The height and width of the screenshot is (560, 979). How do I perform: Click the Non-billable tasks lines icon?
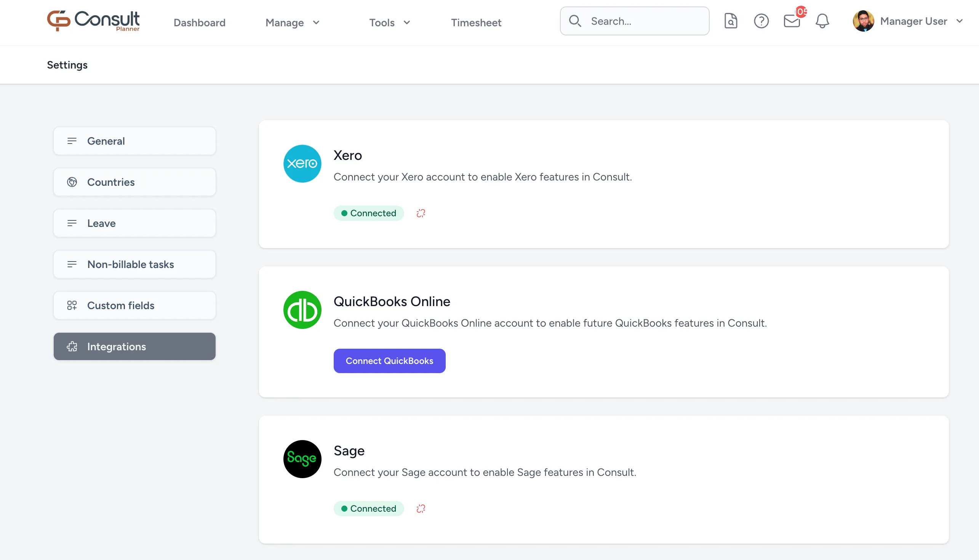[72, 264]
